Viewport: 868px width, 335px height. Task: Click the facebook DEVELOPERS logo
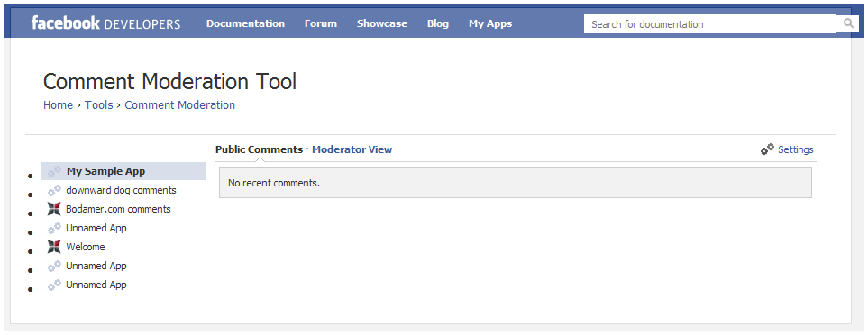click(x=105, y=23)
